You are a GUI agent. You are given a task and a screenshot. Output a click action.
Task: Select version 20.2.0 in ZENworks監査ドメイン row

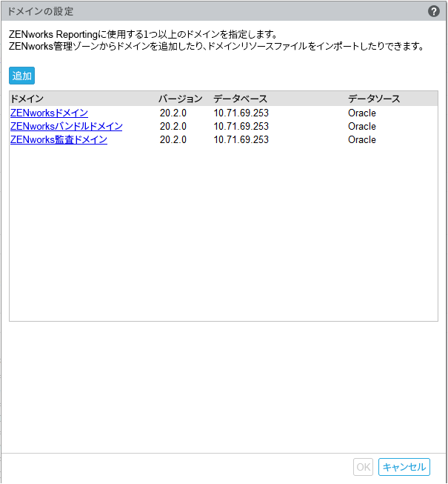173,139
